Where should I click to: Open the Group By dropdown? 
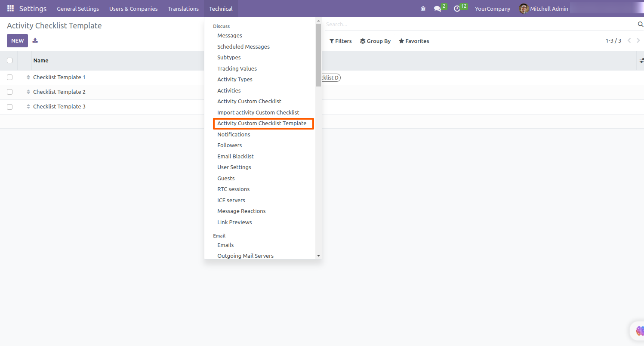tap(376, 41)
